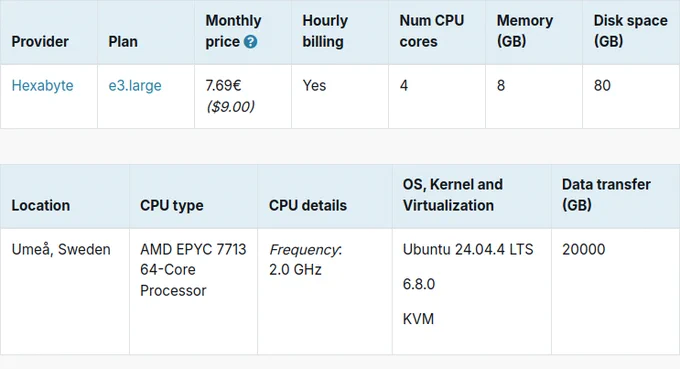This screenshot has height=369, width=680.
Task: Click the 20000 data transfer value
Action: click(x=583, y=250)
